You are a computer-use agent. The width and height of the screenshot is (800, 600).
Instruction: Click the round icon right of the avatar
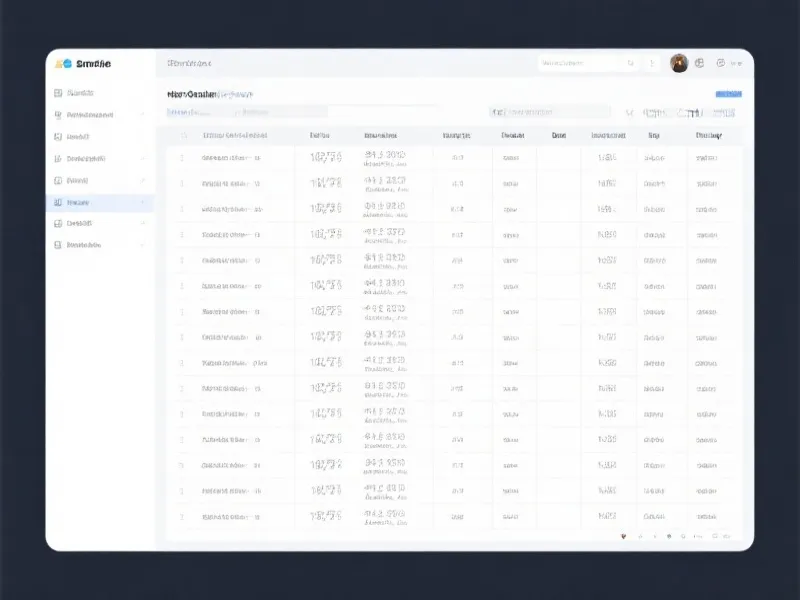(x=700, y=63)
